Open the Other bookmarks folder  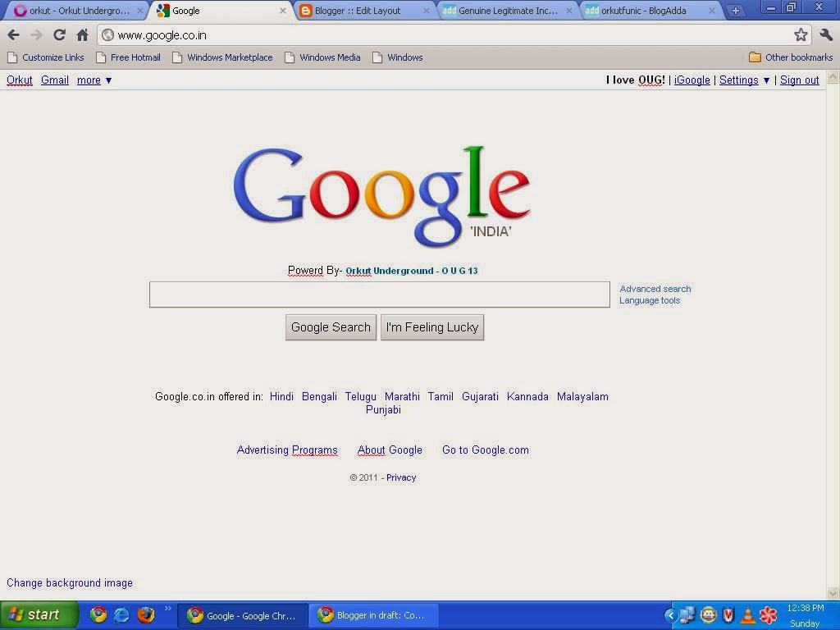[x=791, y=57]
